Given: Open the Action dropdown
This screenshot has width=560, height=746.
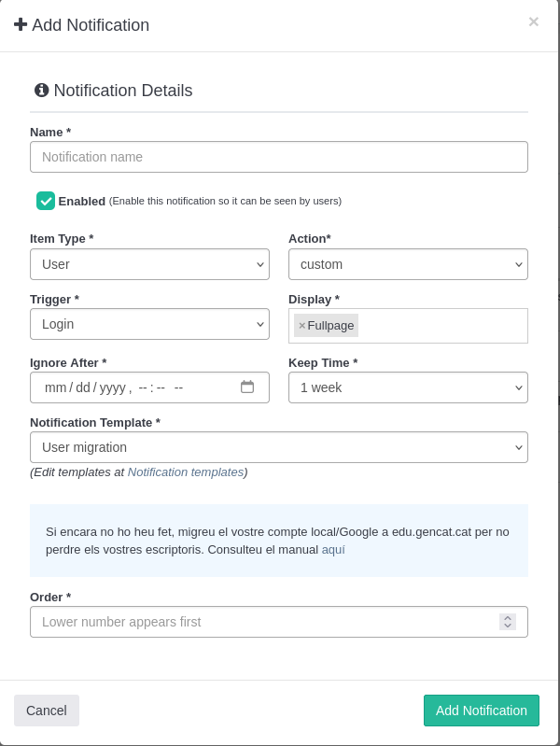Looking at the screenshot, I should (x=408, y=264).
